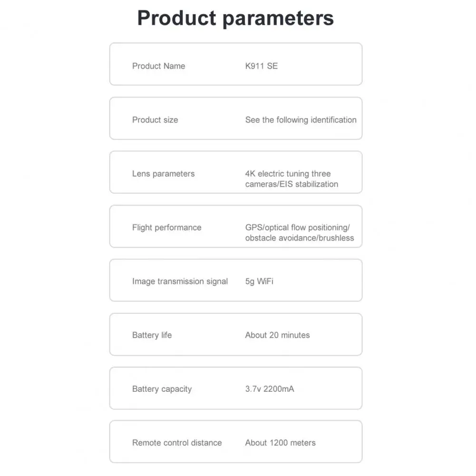Select the "About 1200 meters" value
This screenshot has width=476, height=476.
(280, 443)
